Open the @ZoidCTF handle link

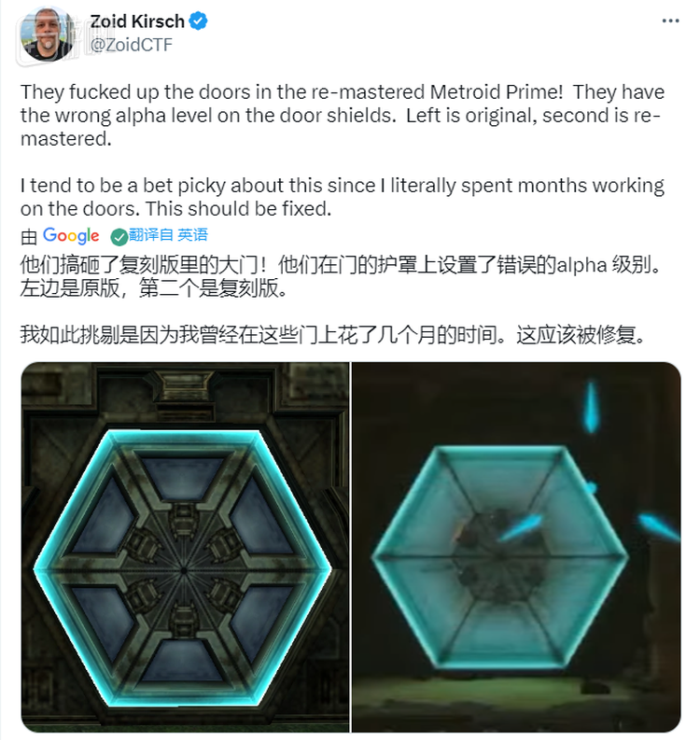(132, 46)
